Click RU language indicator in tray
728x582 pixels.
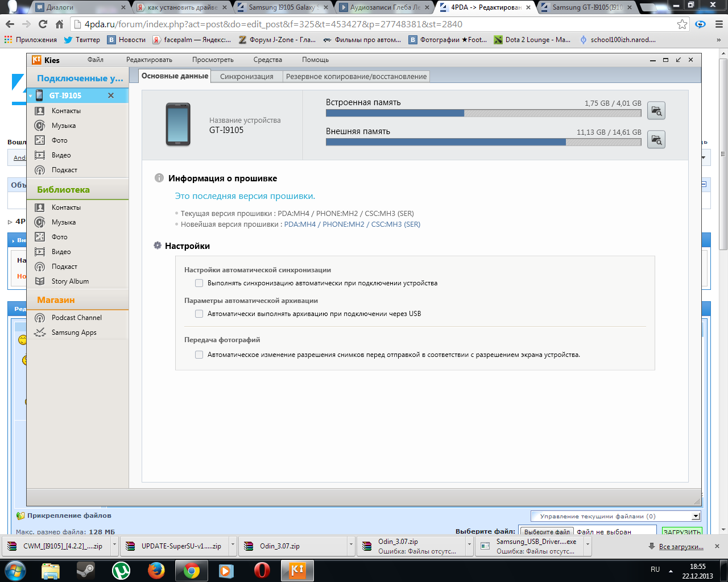655,569
